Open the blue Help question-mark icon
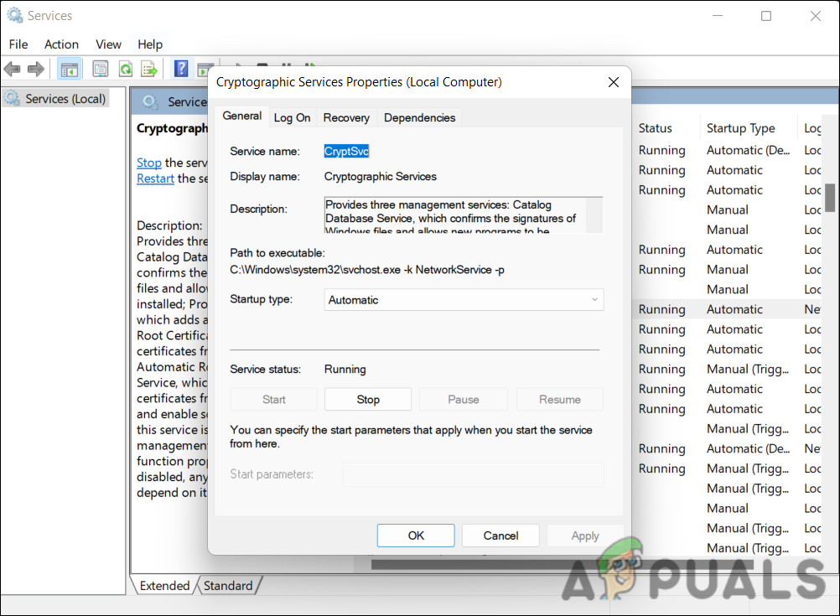Screen dimensions: 840x616 181,69
